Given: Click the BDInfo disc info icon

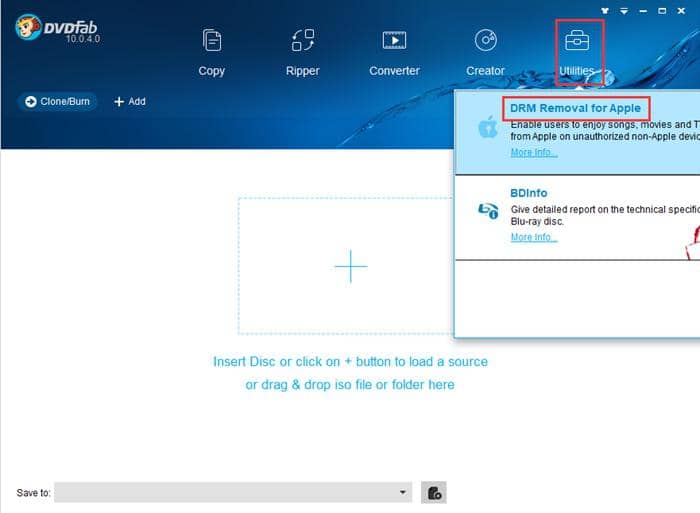Looking at the screenshot, I should (x=488, y=210).
